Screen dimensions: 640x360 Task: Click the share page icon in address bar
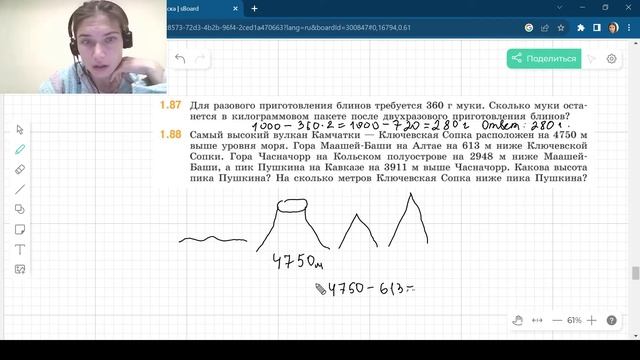[544, 28]
